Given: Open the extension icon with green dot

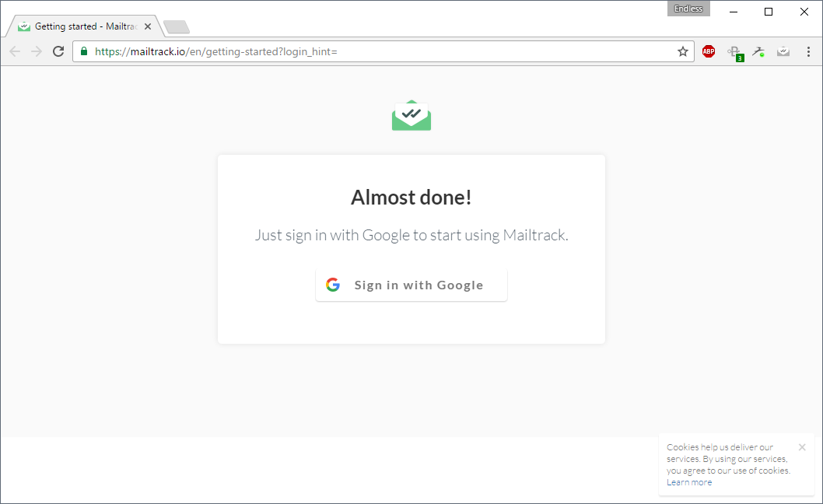Looking at the screenshot, I should 758,51.
